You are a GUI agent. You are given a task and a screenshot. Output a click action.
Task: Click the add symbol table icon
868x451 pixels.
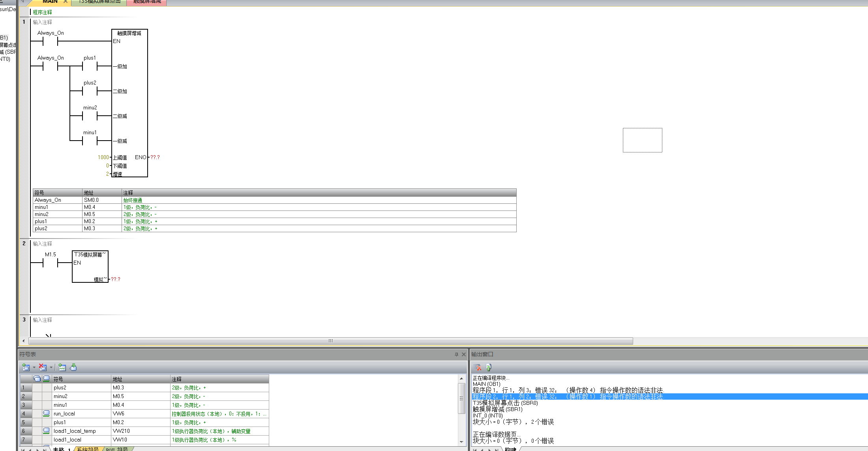[x=26, y=367]
